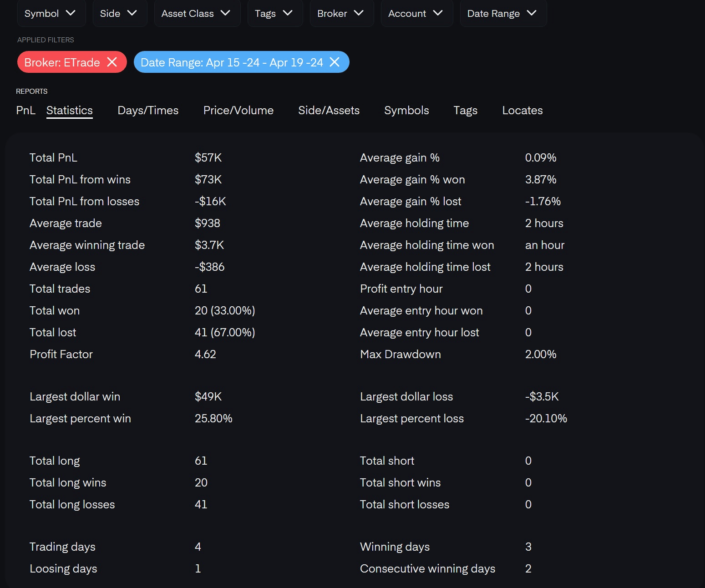This screenshot has height=588, width=705.
Task: Click the Date Range Apr 15-19 chip
Action: (x=232, y=62)
